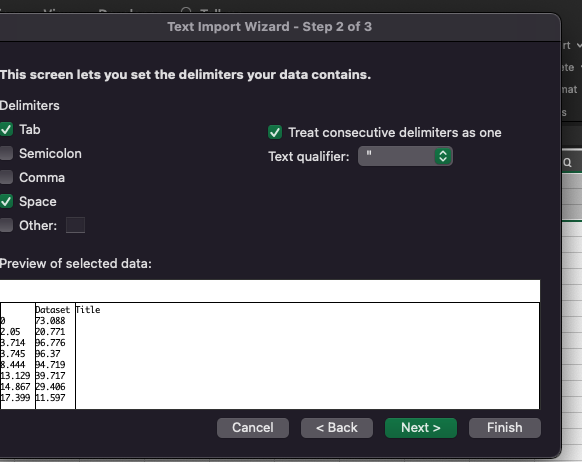The height and width of the screenshot is (462, 582).
Task: Enable the Other delimiter checkbox
Action: pyautogui.click(x=6, y=225)
